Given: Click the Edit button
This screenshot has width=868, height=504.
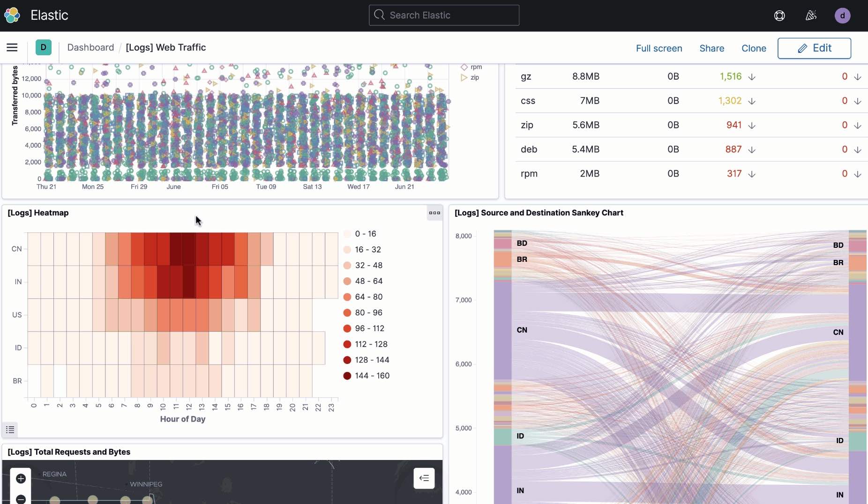Looking at the screenshot, I should [814, 48].
